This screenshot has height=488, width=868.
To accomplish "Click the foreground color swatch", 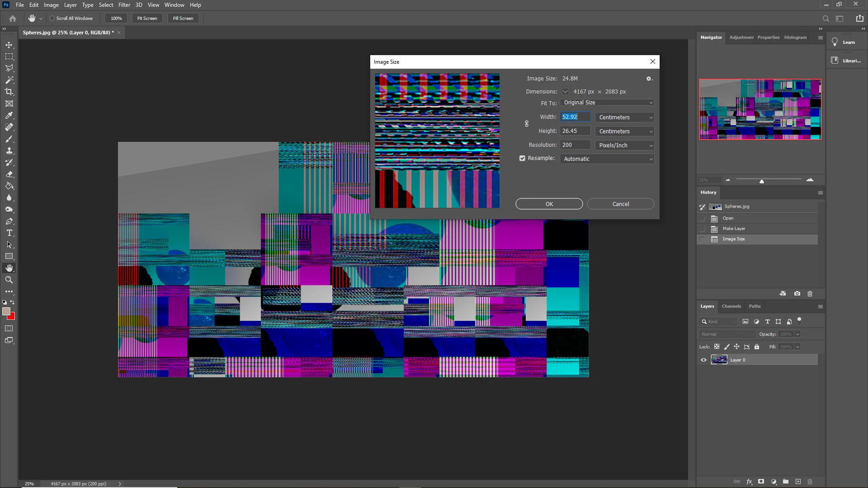I will (6, 311).
